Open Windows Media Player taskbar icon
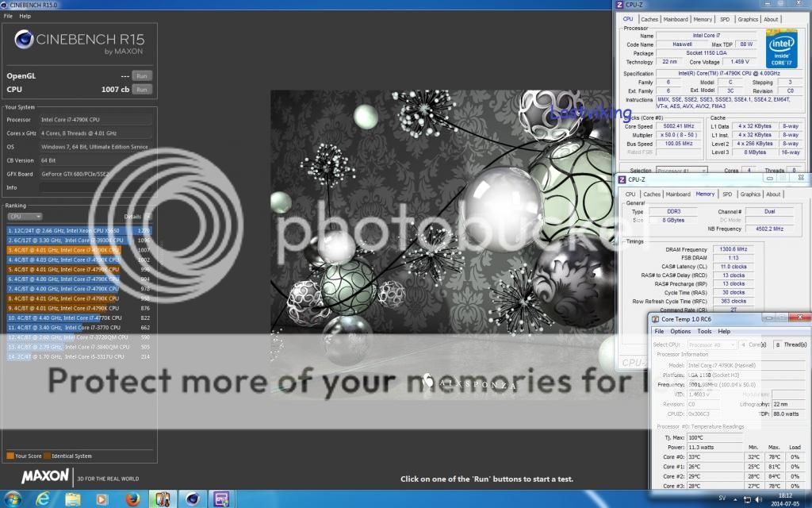 [101, 498]
